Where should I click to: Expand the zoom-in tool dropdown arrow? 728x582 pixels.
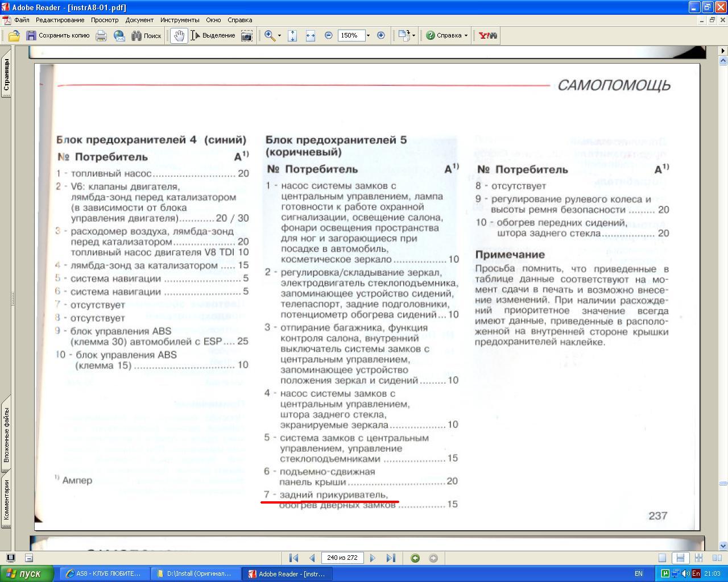pyautogui.click(x=279, y=35)
